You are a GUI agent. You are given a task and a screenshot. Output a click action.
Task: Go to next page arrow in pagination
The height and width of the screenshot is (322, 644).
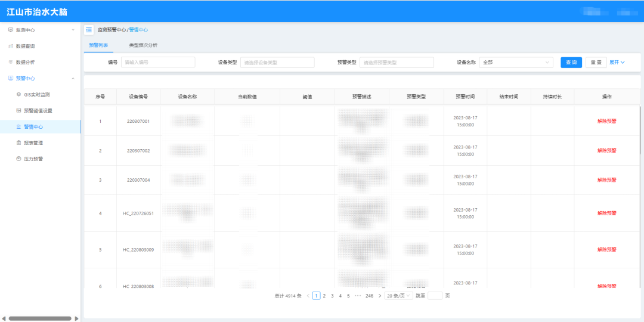tap(379, 296)
